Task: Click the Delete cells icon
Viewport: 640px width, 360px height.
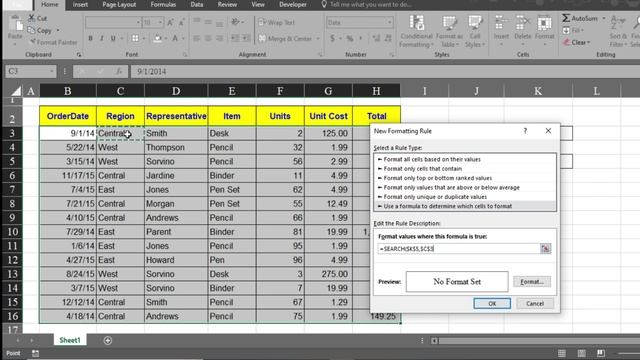Action: click(522, 24)
